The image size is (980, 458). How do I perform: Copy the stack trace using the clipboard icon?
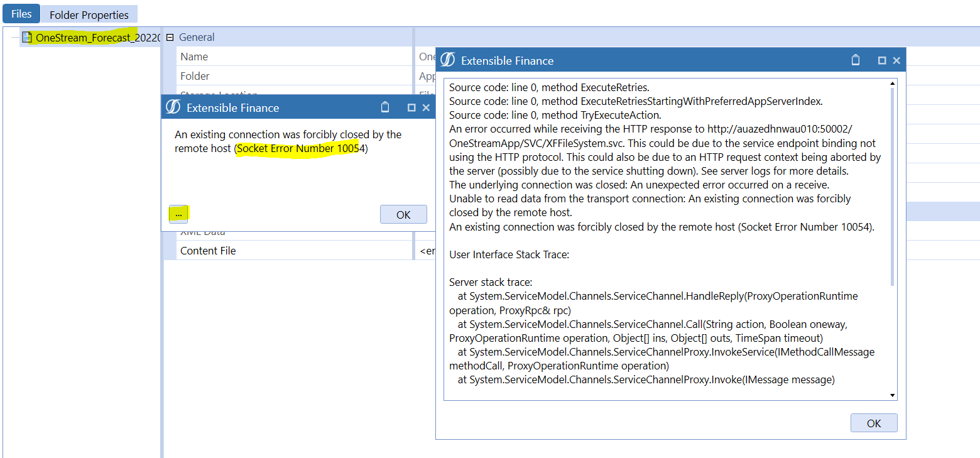coord(855,60)
